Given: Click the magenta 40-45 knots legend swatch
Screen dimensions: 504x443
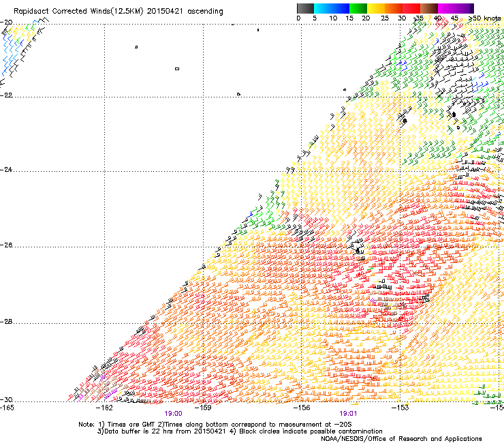Looking at the screenshot, I should click(x=447, y=8).
